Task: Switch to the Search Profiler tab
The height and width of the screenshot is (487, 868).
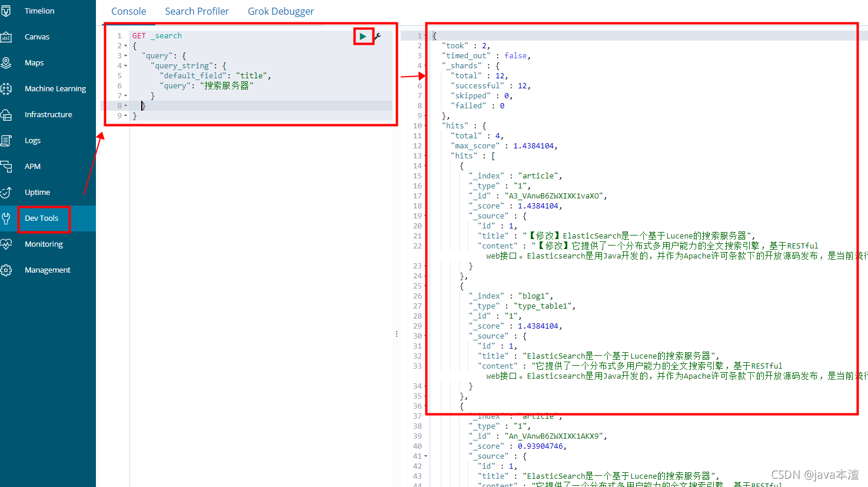Action: [x=197, y=11]
